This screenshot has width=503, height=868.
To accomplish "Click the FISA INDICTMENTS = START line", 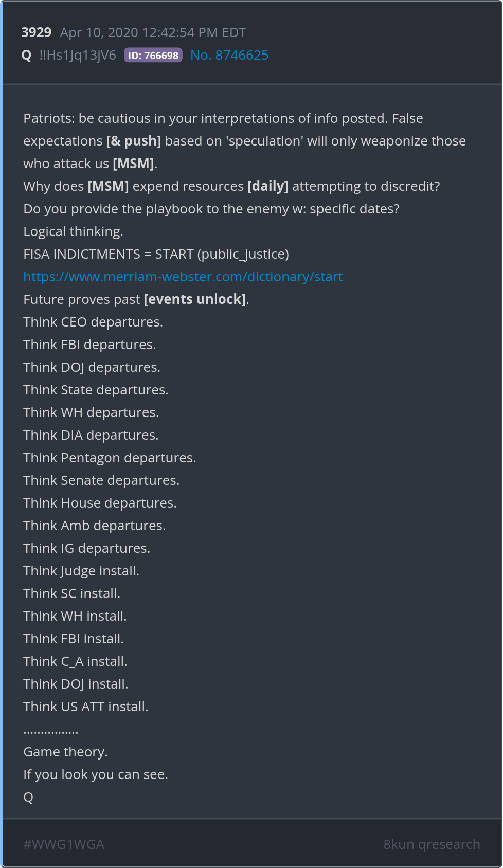I will pyautogui.click(x=156, y=254).
